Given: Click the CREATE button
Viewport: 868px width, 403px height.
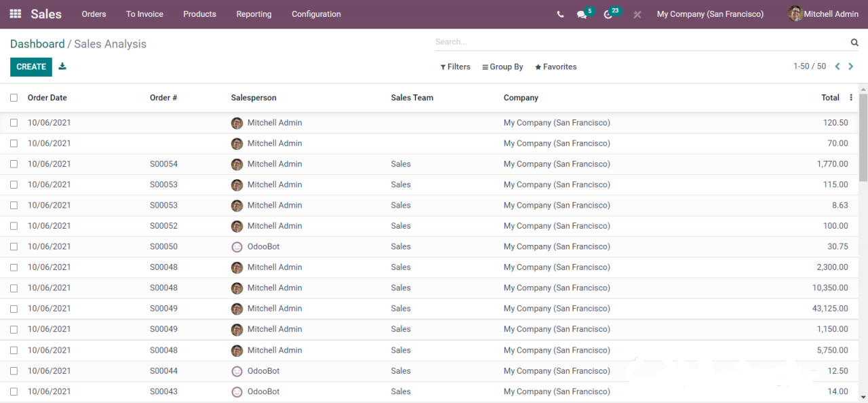Looking at the screenshot, I should coord(31,66).
